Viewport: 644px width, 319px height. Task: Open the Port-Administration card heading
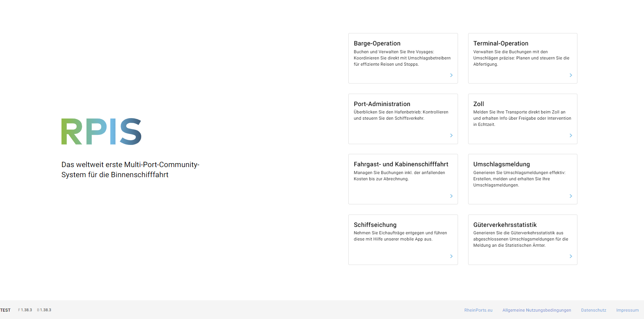(x=382, y=104)
